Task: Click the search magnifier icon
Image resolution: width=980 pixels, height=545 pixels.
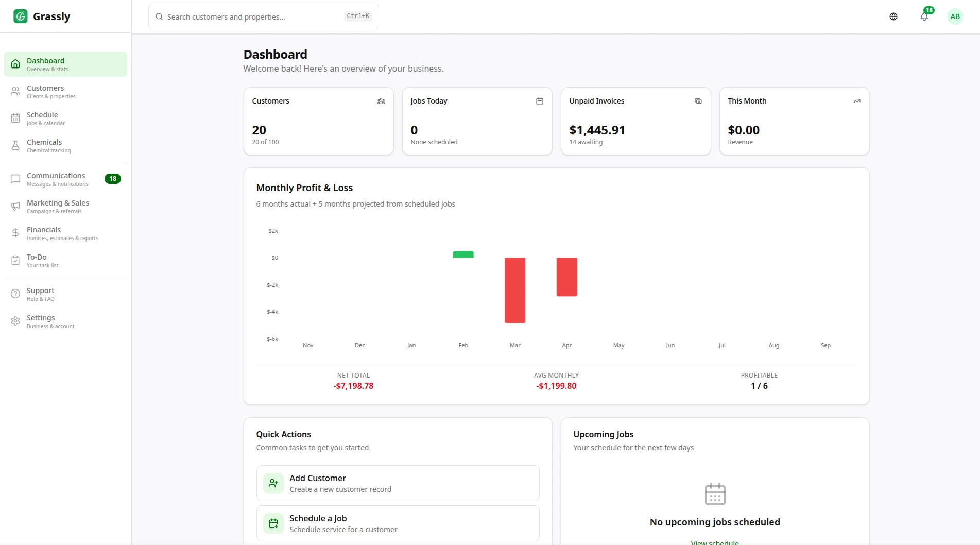Action: [x=159, y=16]
